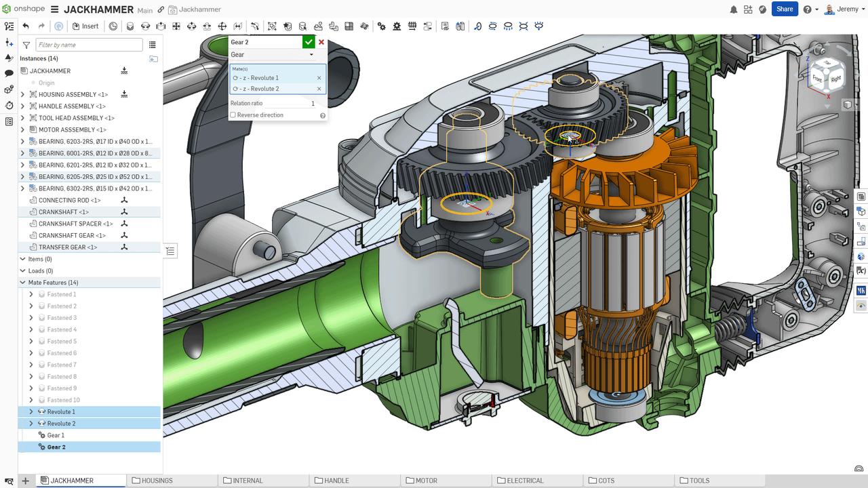The width and height of the screenshot is (868, 488).
Task: Expand the HOUSING ASSEMBLY instance
Action: pos(22,94)
